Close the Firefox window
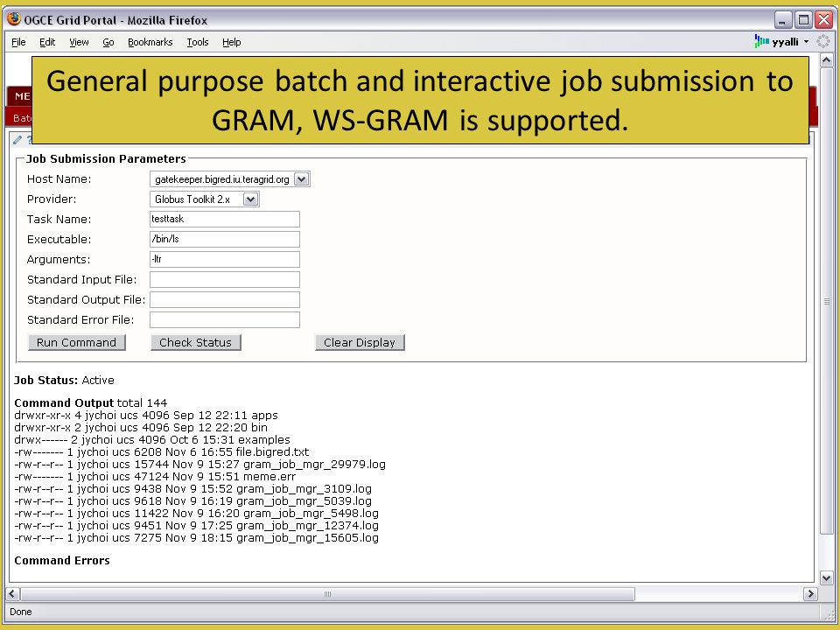 (x=823, y=20)
